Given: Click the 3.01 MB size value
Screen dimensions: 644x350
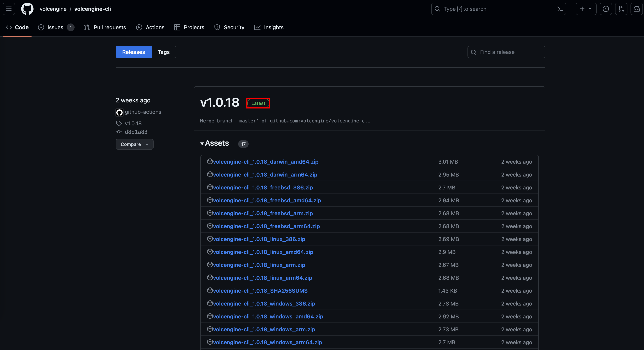Looking at the screenshot, I should coord(448,162).
